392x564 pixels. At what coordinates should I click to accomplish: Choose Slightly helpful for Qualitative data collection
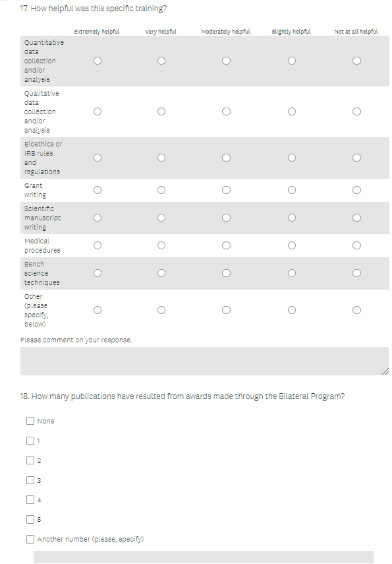point(292,111)
